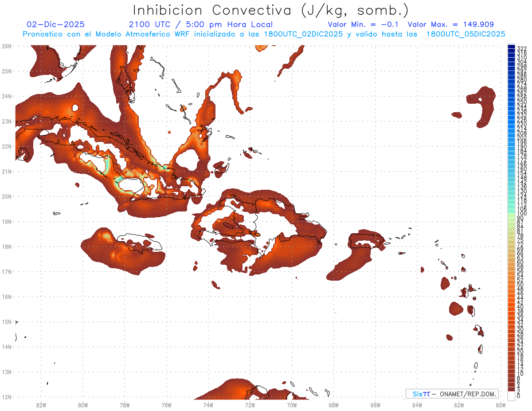Screen dimensions: 532x411
Task: Click the 19N latitude label
Action: 6,221
